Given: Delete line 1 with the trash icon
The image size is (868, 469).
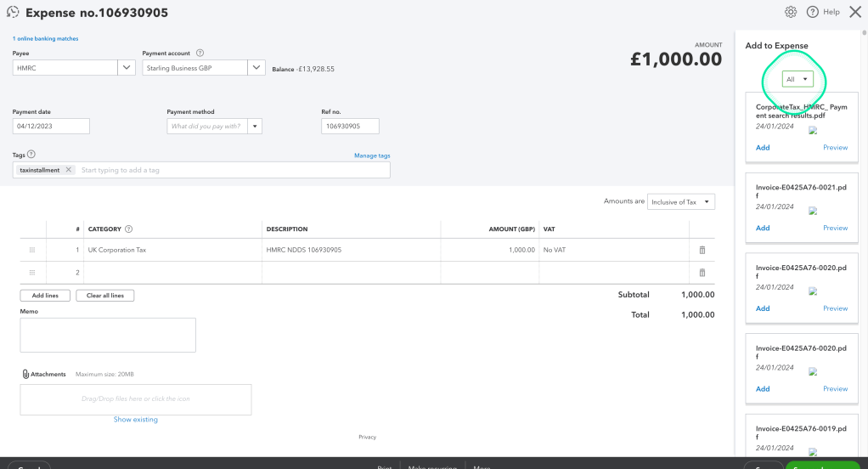Looking at the screenshot, I should [702, 250].
